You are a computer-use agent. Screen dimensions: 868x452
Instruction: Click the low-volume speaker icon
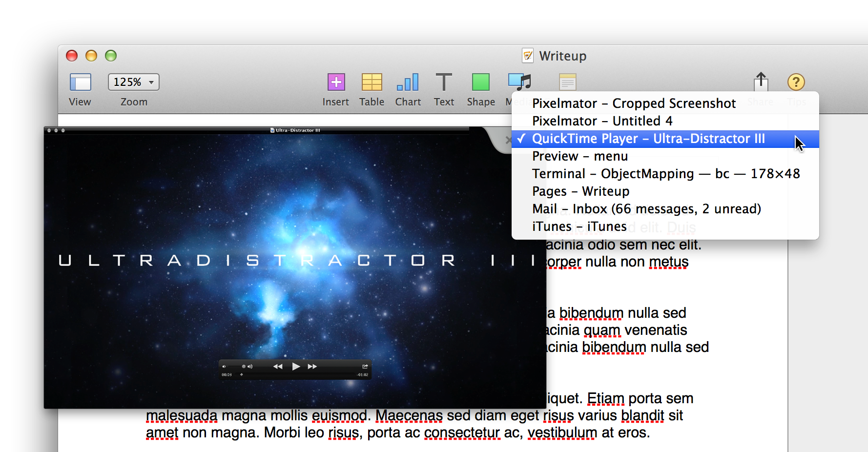(224, 366)
